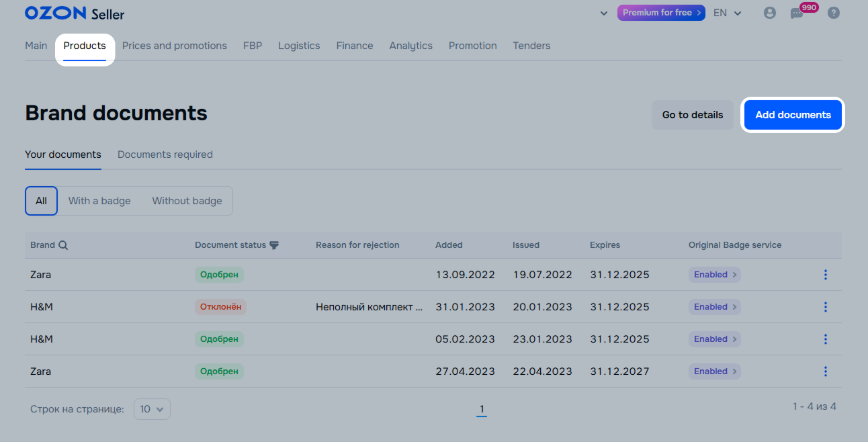This screenshot has width=868, height=442.
Task: Open the Logistics menu
Action: pyautogui.click(x=299, y=46)
